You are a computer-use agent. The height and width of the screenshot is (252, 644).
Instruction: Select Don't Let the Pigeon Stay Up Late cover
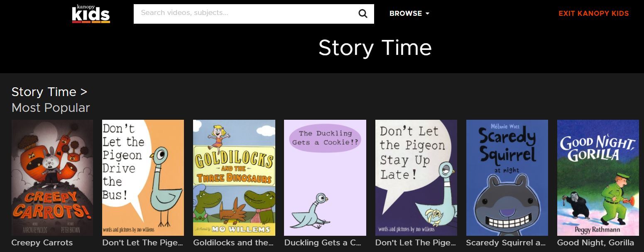pos(416,178)
